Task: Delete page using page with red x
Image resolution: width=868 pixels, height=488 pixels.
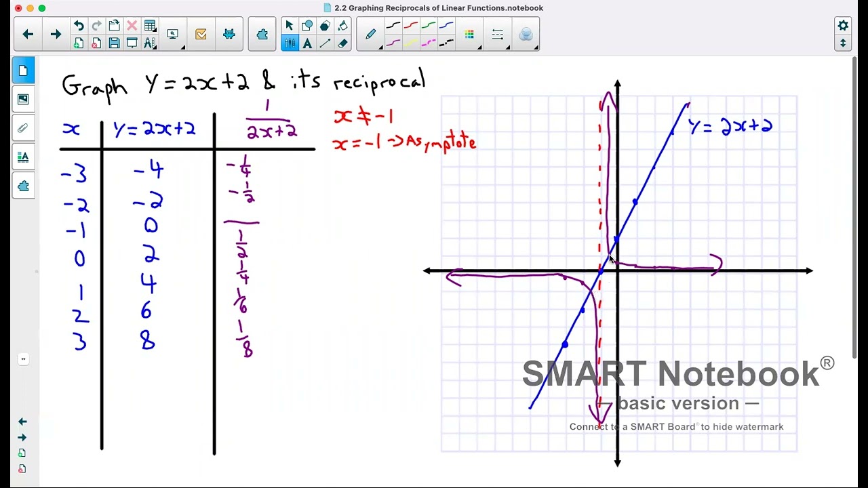Action: tap(96, 43)
